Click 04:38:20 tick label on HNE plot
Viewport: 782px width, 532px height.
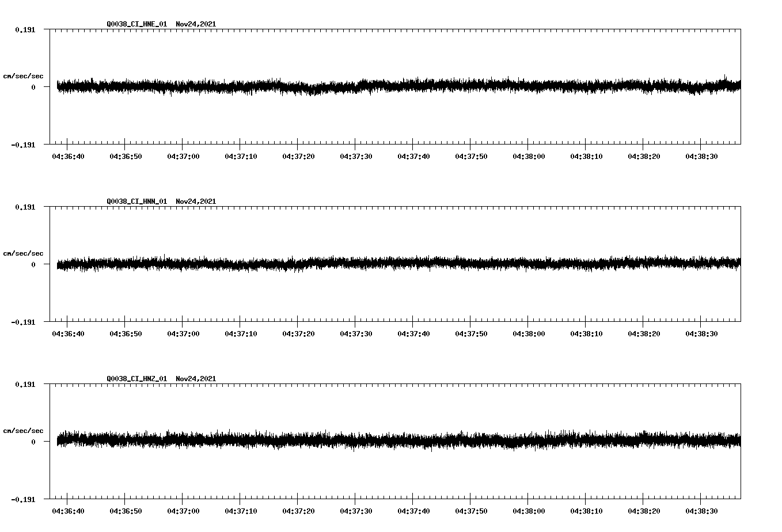[644, 157]
